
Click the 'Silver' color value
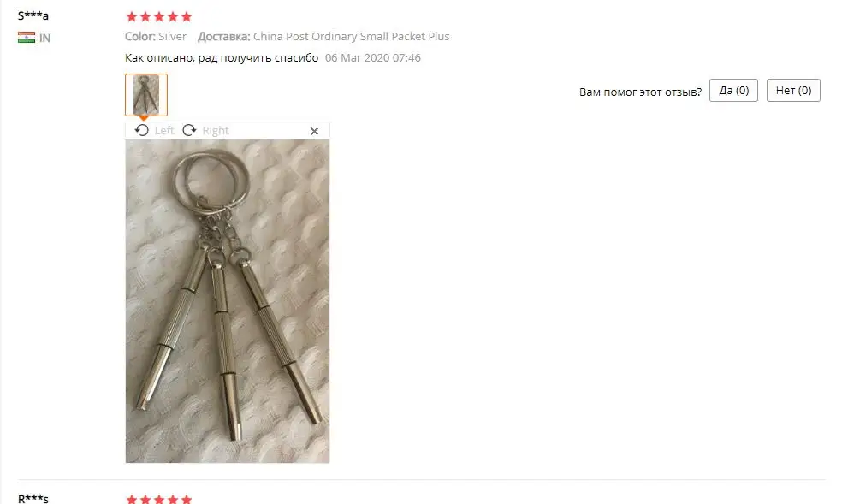click(172, 36)
